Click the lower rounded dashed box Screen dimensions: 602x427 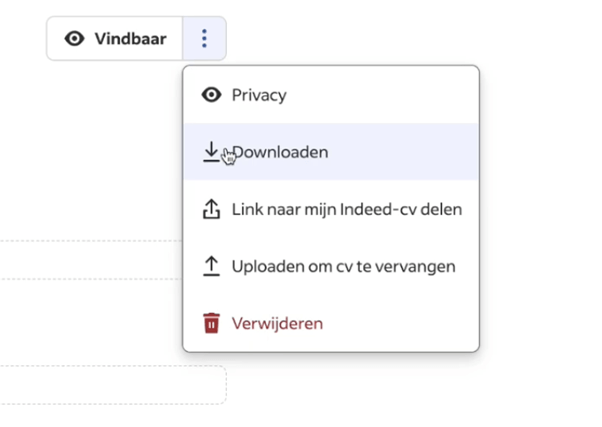click(110, 385)
